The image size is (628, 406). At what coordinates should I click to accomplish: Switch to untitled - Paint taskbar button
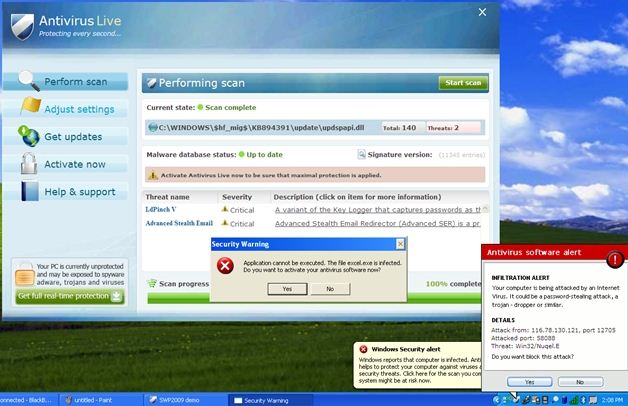[x=101, y=400]
